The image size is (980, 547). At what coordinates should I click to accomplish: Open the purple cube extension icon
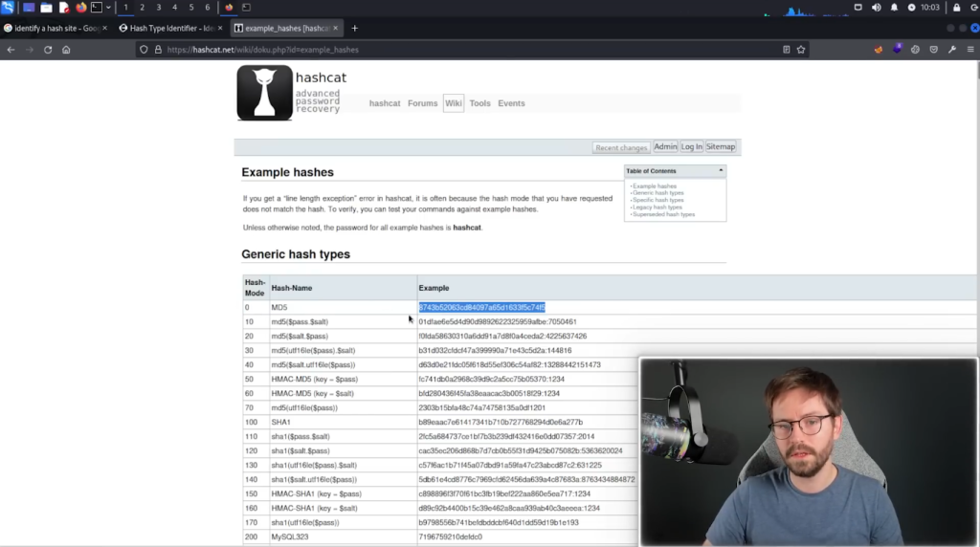(897, 50)
